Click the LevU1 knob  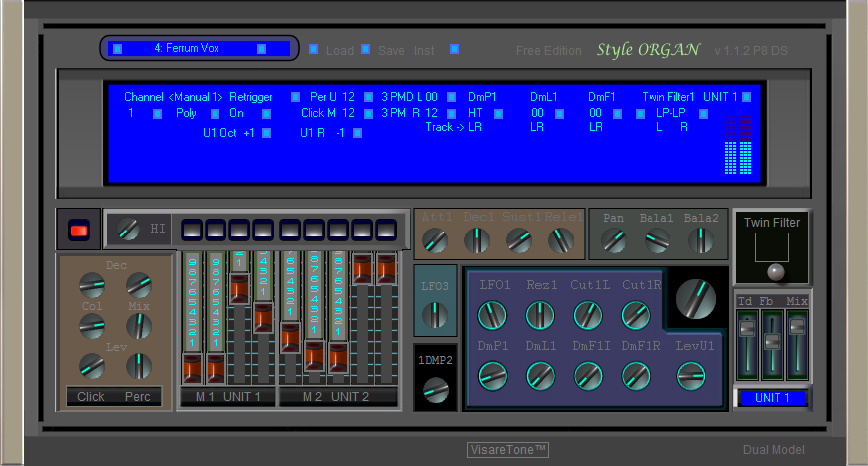tap(691, 376)
